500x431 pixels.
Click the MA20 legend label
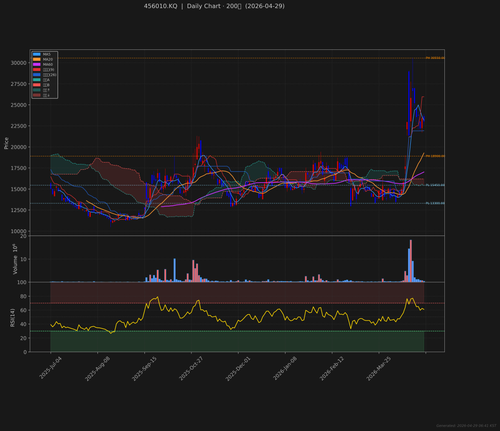click(48, 59)
